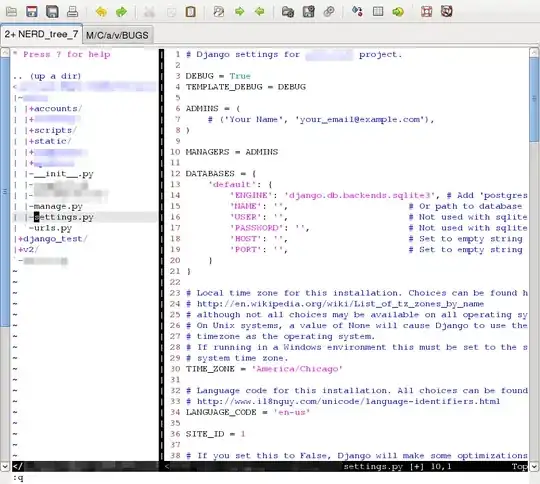540x484 pixels.
Task: Click the Save All files icon
Action: coord(52,12)
